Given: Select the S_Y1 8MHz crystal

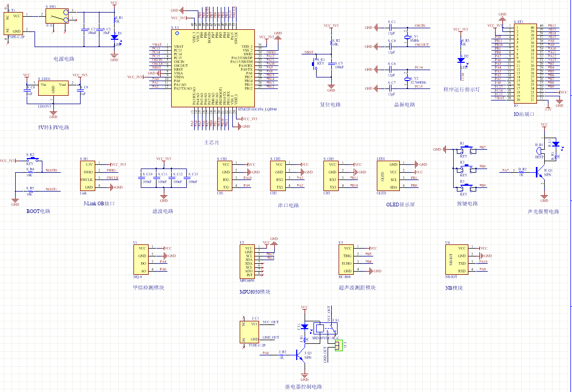Looking at the screenshot, I should [408, 37].
